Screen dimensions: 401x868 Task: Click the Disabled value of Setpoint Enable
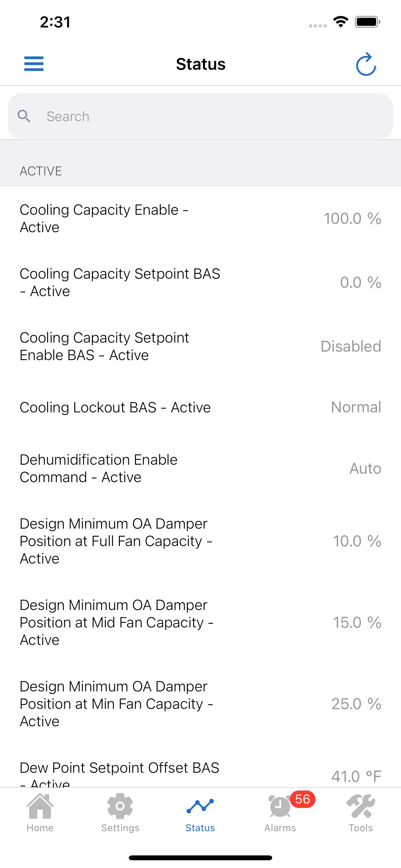(351, 346)
